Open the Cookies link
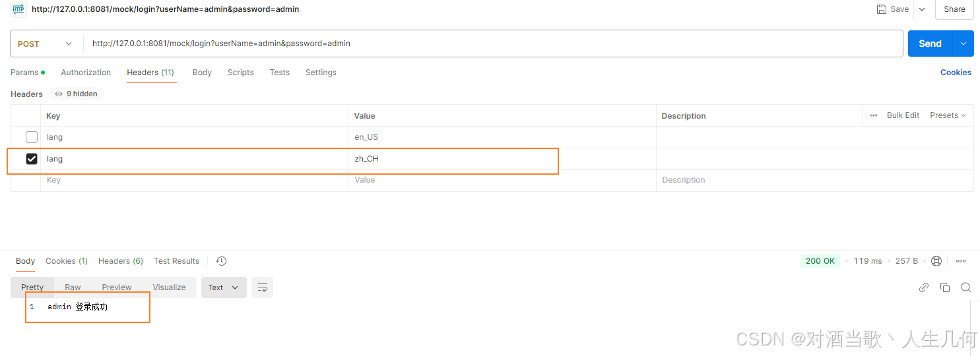This screenshot has height=356, width=980. [x=956, y=73]
